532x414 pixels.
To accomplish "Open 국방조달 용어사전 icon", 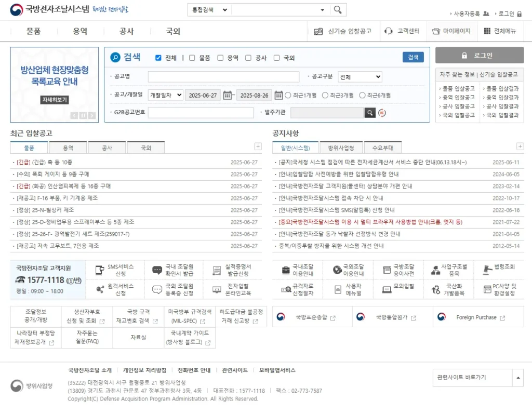I will click(387, 270).
